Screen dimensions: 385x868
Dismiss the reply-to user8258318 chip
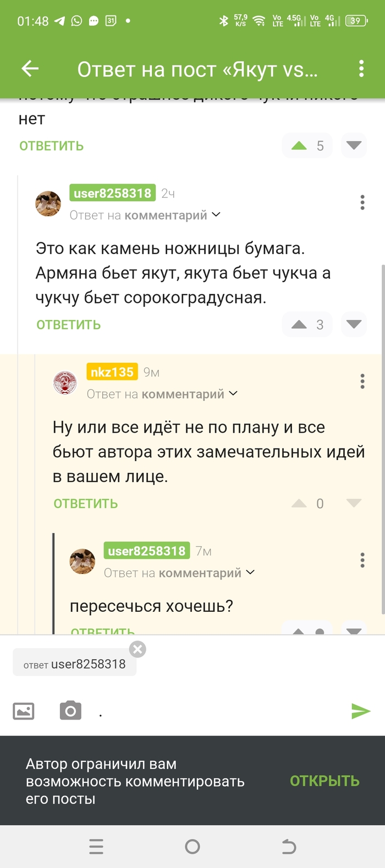(137, 649)
